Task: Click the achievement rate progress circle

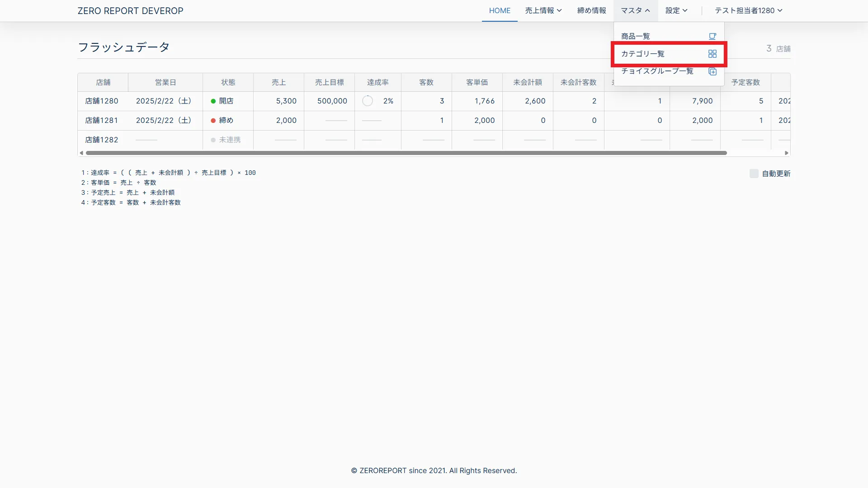Action: click(x=368, y=101)
